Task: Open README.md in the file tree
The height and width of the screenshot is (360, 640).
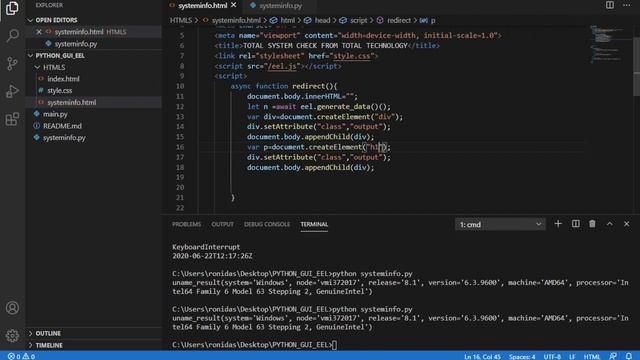Action: 62,126
